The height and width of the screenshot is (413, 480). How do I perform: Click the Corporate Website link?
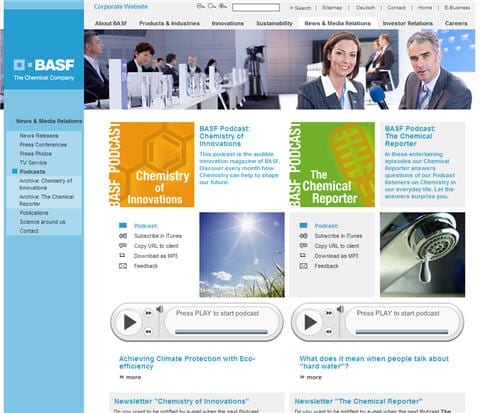[x=121, y=7]
